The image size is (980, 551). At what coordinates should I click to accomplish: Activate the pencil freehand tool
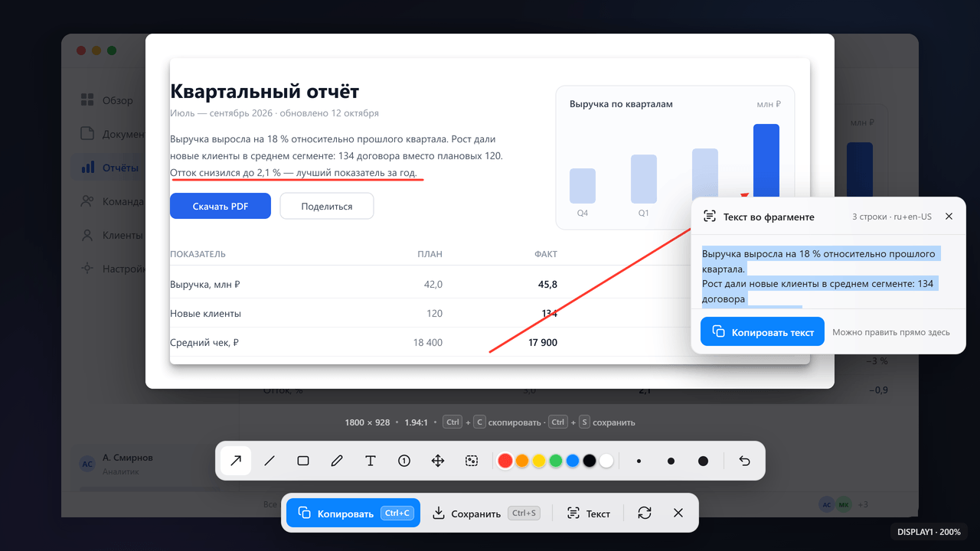click(337, 461)
